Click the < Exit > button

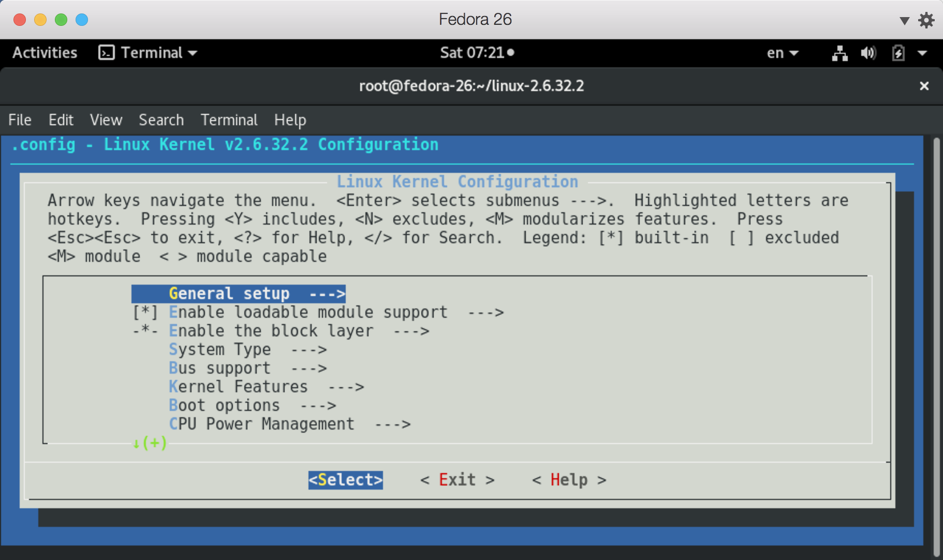[457, 480]
